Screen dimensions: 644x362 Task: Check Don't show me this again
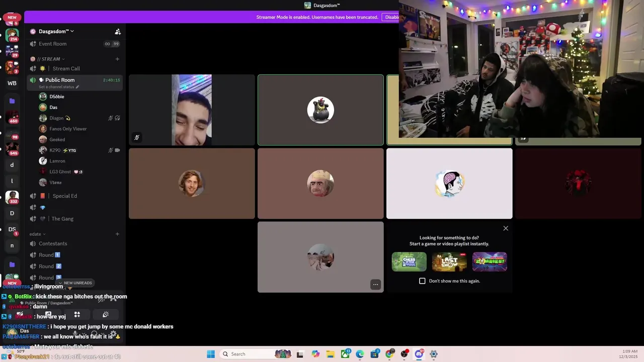coord(422,281)
